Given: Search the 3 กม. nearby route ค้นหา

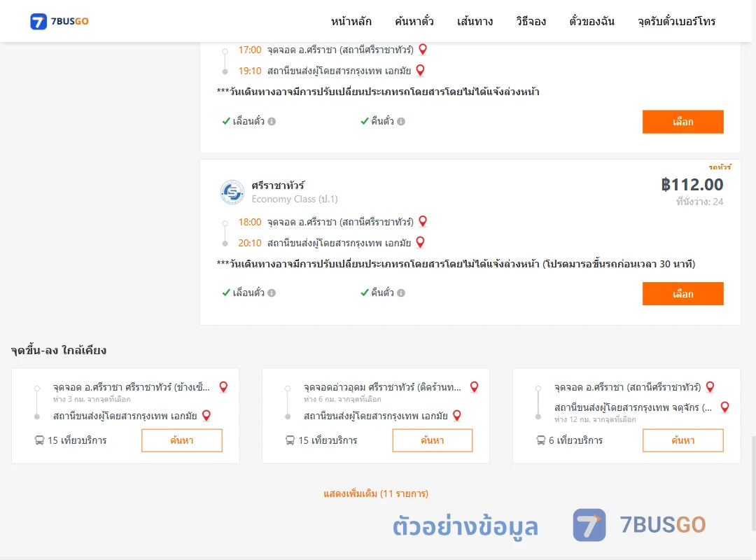Looking at the screenshot, I should pos(182,440).
